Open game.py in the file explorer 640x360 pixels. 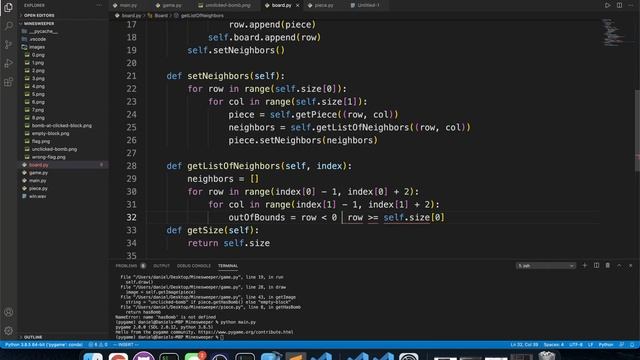coord(38,173)
